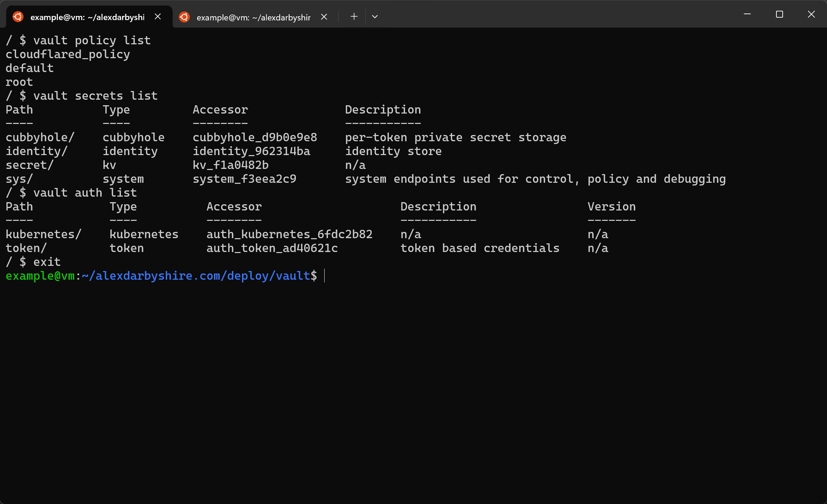Click the Ubuntu icon on the first tab
The height and width of the screenshot is (504, 827).
click(18, 17)
